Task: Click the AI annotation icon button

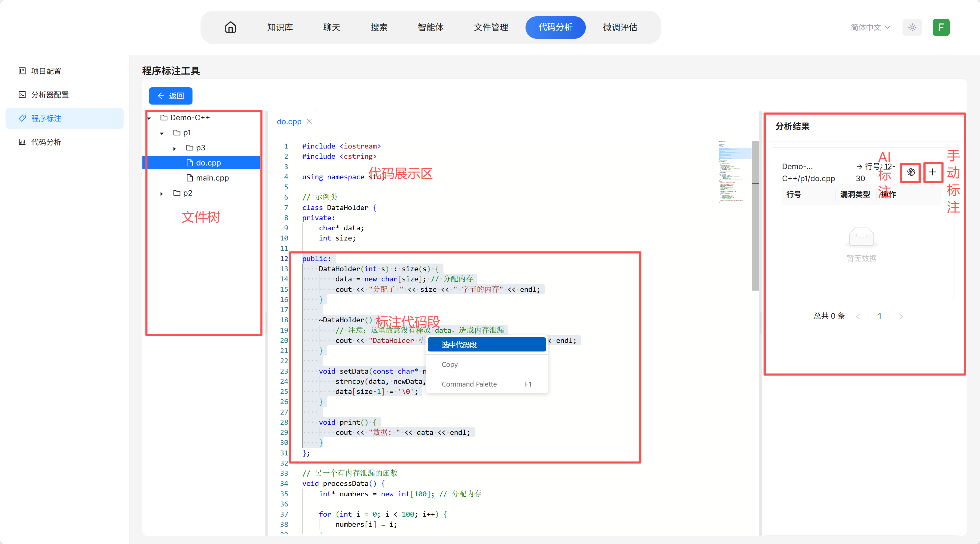Action: point(911,172)
